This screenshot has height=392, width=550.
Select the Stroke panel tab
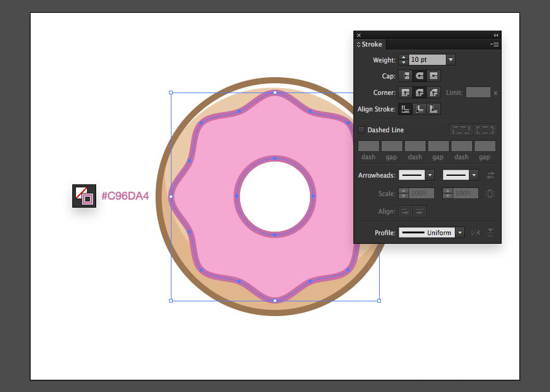[x=371, y=45]
